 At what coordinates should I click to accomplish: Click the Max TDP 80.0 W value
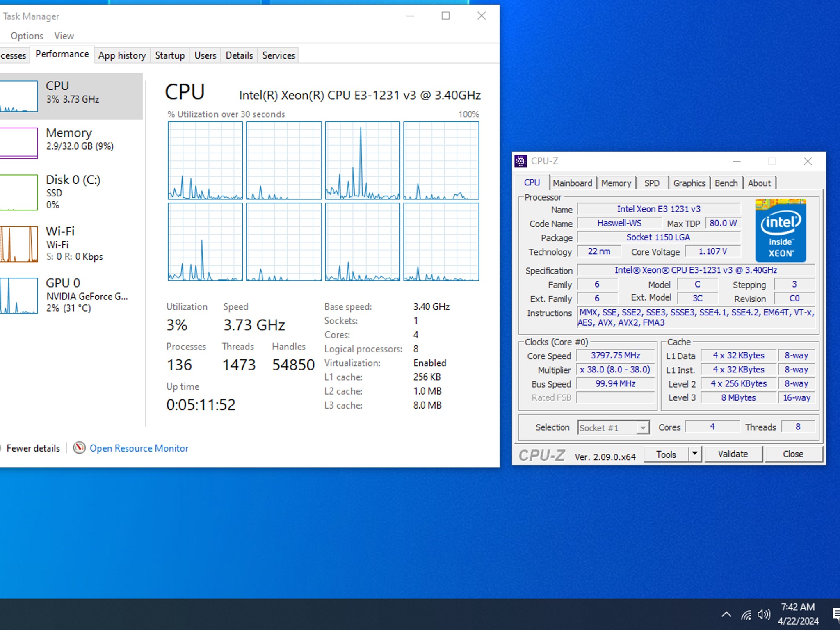[x=723, y=223]
